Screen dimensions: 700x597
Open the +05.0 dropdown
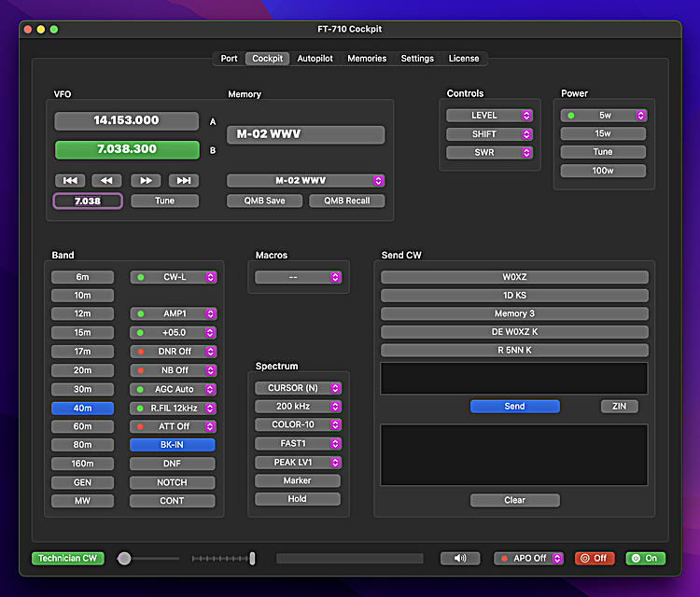(174, 332)
